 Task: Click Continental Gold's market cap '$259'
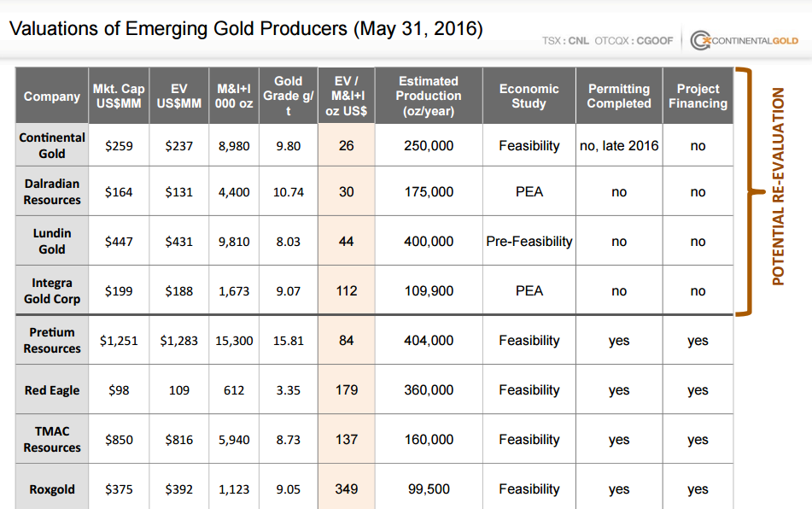(x=119, y=146)
